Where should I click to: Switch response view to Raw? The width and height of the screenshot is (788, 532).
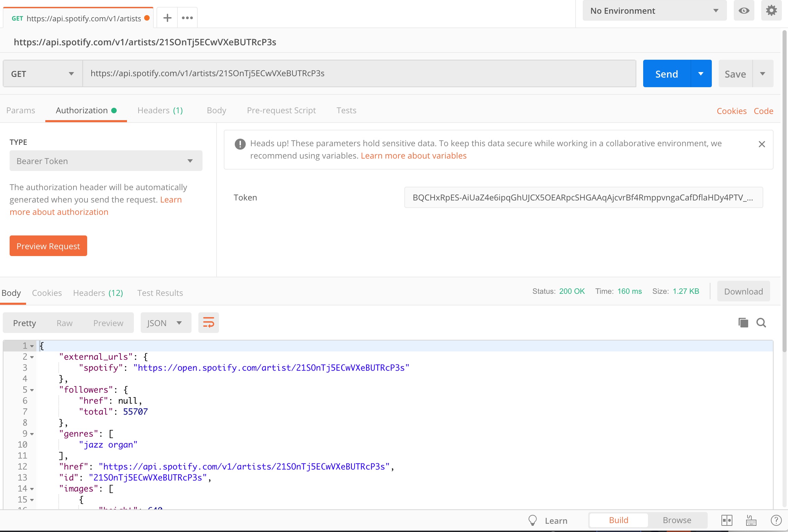point(65,323)
